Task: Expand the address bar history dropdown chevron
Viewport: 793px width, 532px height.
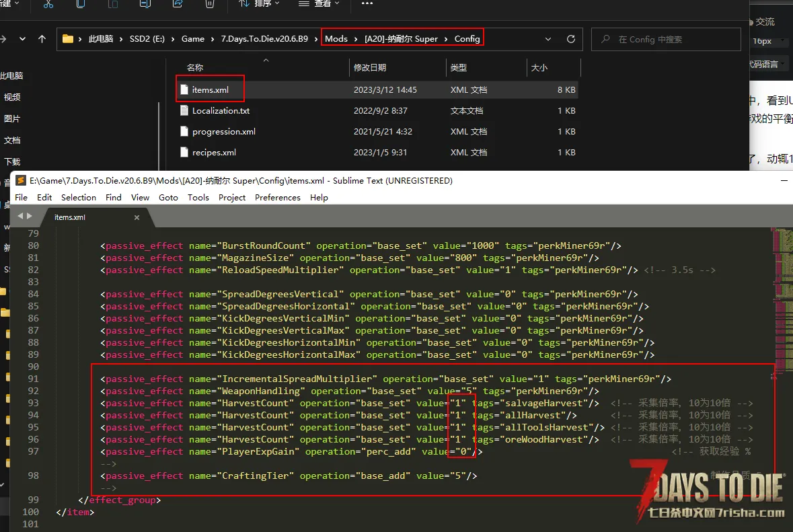Action: tap(547, 39)
